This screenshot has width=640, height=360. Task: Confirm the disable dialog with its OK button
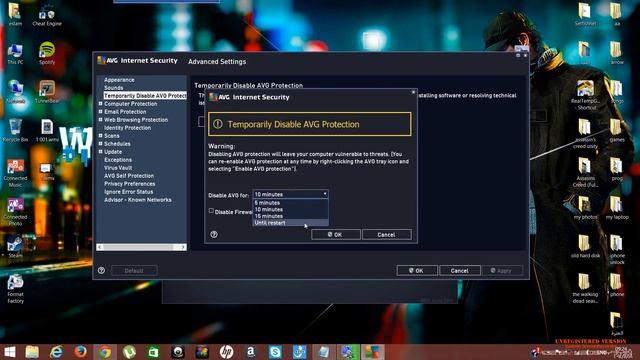tap(336, 235)
